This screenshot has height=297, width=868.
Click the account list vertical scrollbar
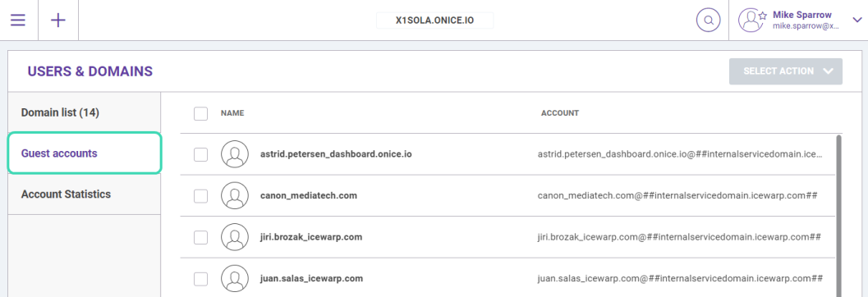pos(839,216)
